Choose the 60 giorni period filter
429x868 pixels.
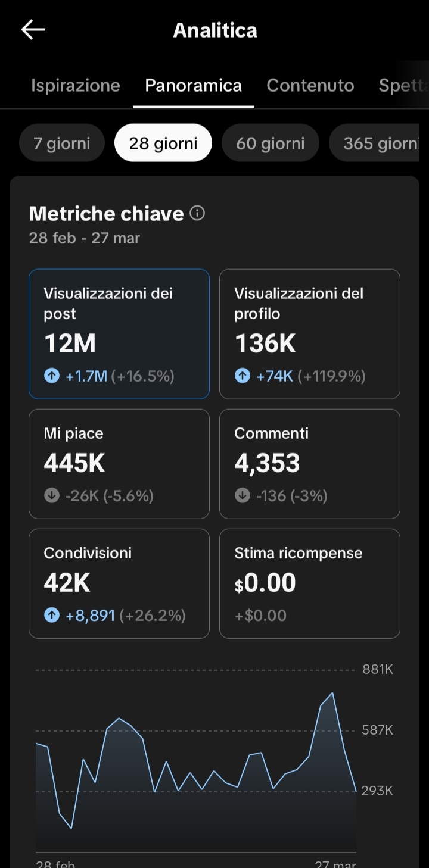pyautogui.click(x=270, y=143)
